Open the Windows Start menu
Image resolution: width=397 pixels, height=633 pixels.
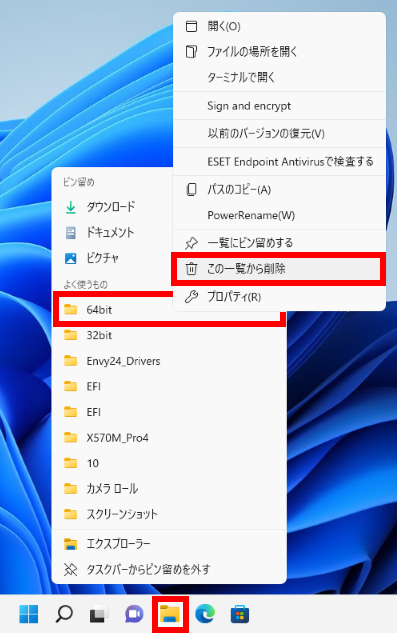tap(29, 614)
